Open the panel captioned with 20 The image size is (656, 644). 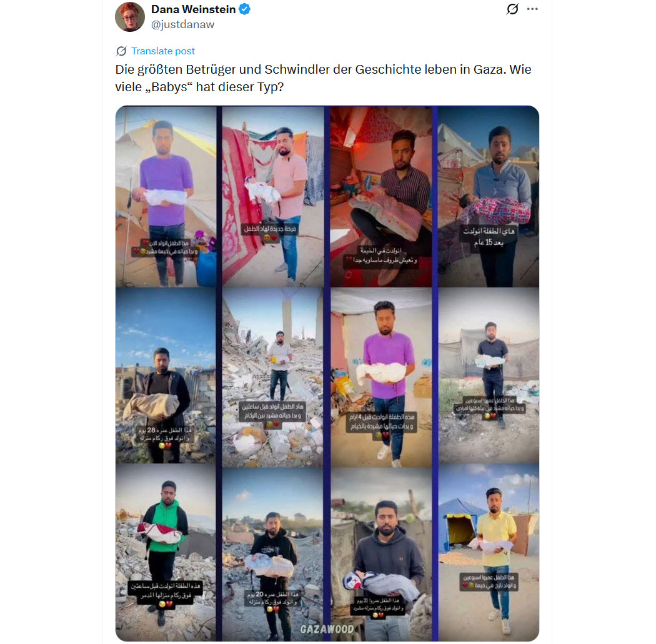point(273,554)
